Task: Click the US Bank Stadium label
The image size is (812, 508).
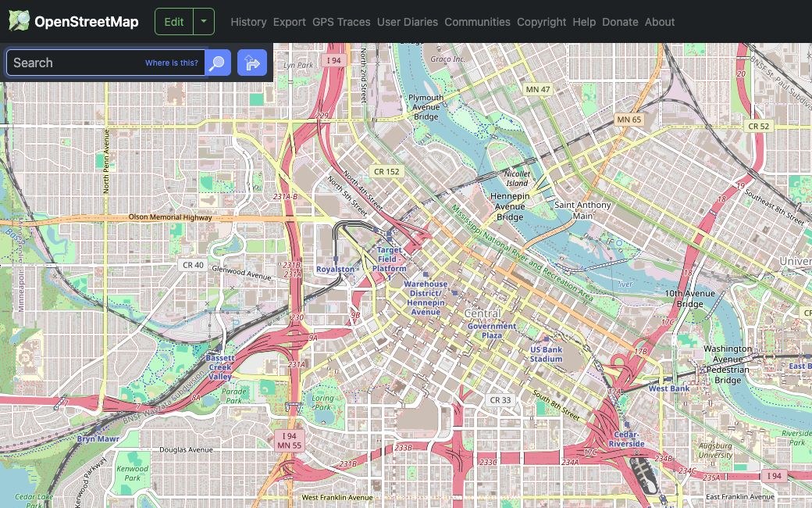Action: pyautogui.click(x=546, y=354)
